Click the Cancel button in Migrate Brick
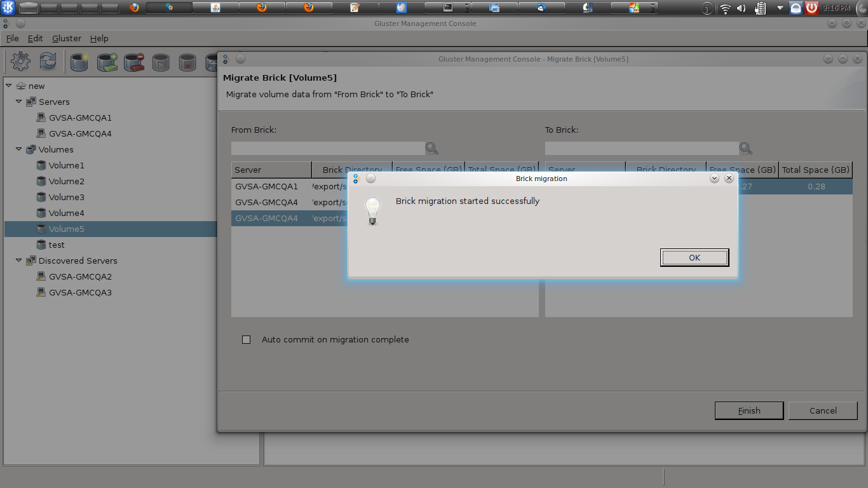The width and height of the screenshot is (868, 488). coord(823,410)
